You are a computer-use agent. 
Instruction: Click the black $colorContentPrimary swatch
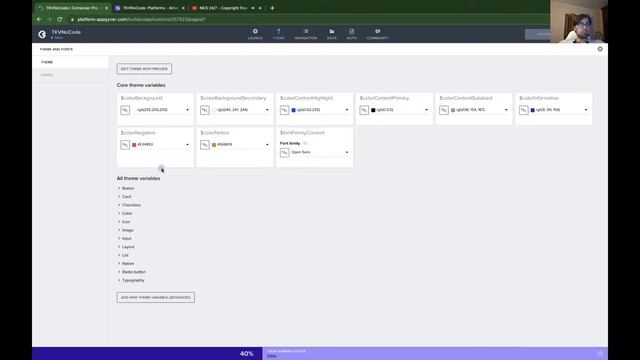click(373, 110)
